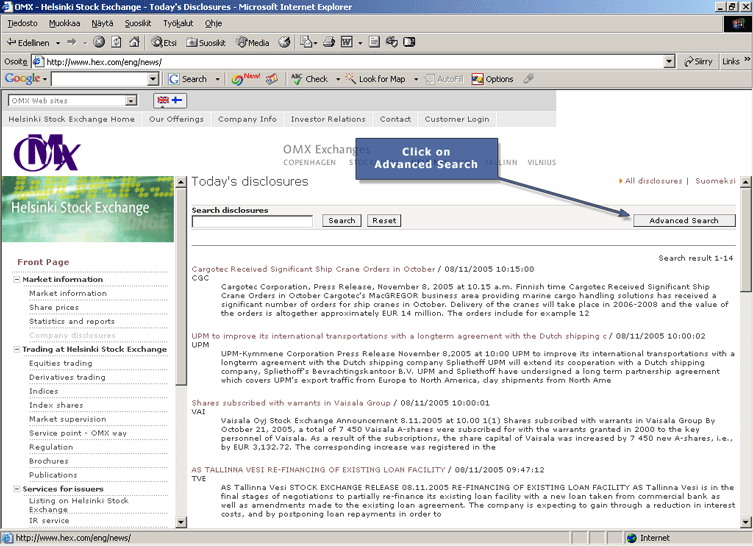Open the All disclosures link
753x547 pixels.
(654, 181)
